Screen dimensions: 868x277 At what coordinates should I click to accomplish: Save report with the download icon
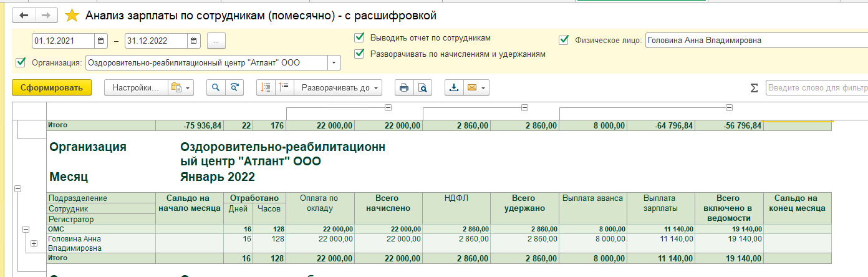coord(454,87)
